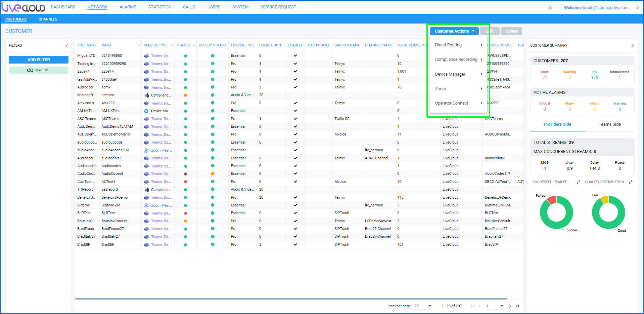Click orange deploy status dot in AudioCodes8 row
644x314 pixels.
pyautogui.click(x=213, y=174)
